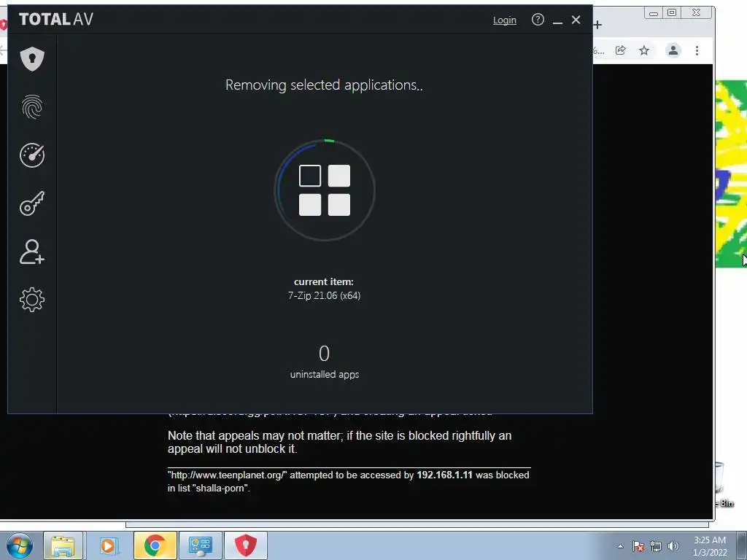Open Chrome's three-dot menu
This screenshot has height=560, width=747.
[x=697, y=50]
